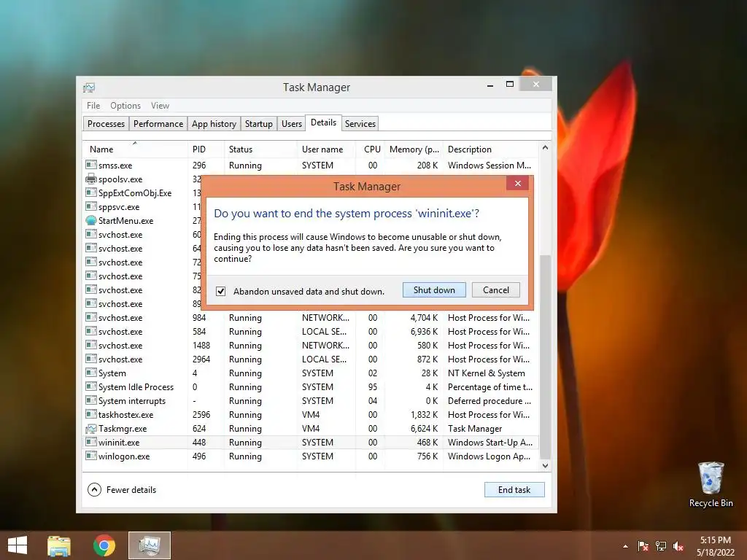Select the svchost.exe row with PID 2964
Image resolution: width=747 pixels, height=560 pixels.
[311, 359]
